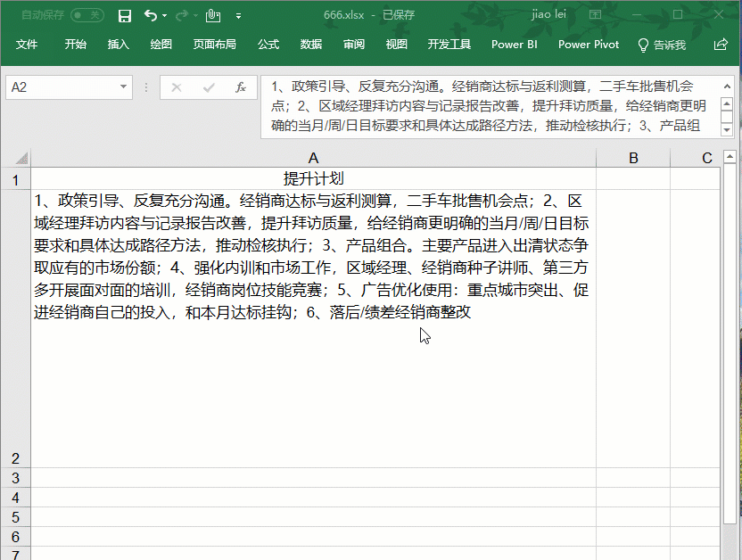This screenshot has height=560, width=742.
Task: Turn on the 自动保存 switch in title bar
Action: [x=86, y=15]
